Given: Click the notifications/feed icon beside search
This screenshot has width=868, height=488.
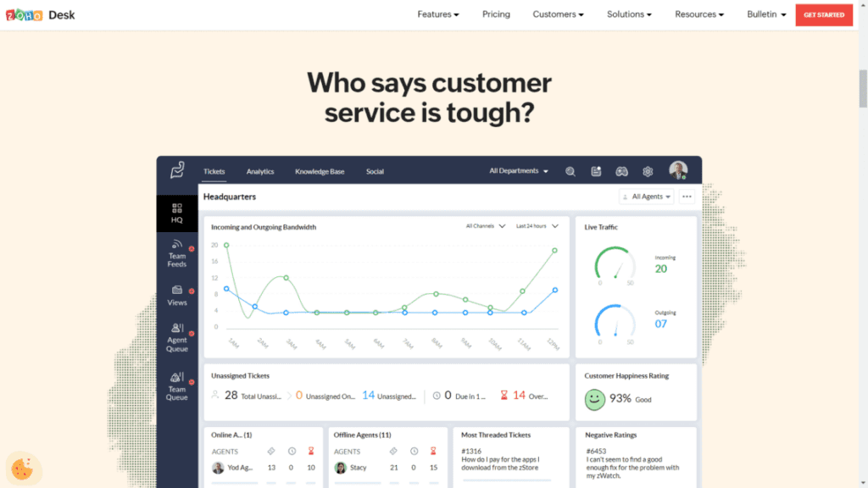Looking at the screenshot, I should [x=597, y=171].
